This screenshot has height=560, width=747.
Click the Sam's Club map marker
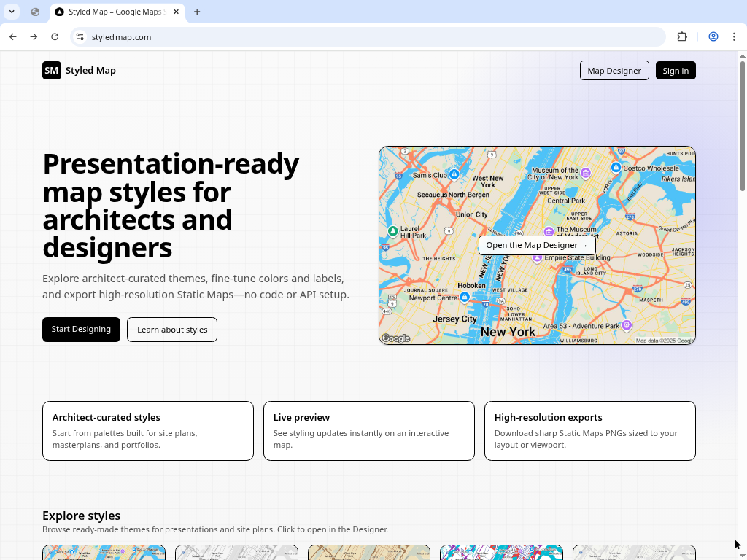click(x=454, y=174)
